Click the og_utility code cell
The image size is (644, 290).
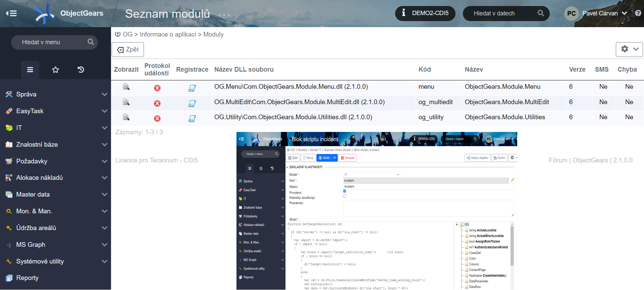click(431, 117)
